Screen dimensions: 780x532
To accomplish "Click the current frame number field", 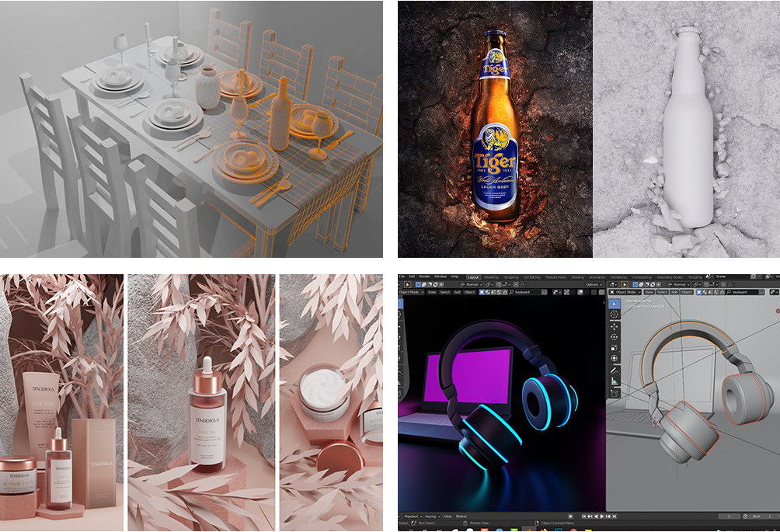I will 730,516.
